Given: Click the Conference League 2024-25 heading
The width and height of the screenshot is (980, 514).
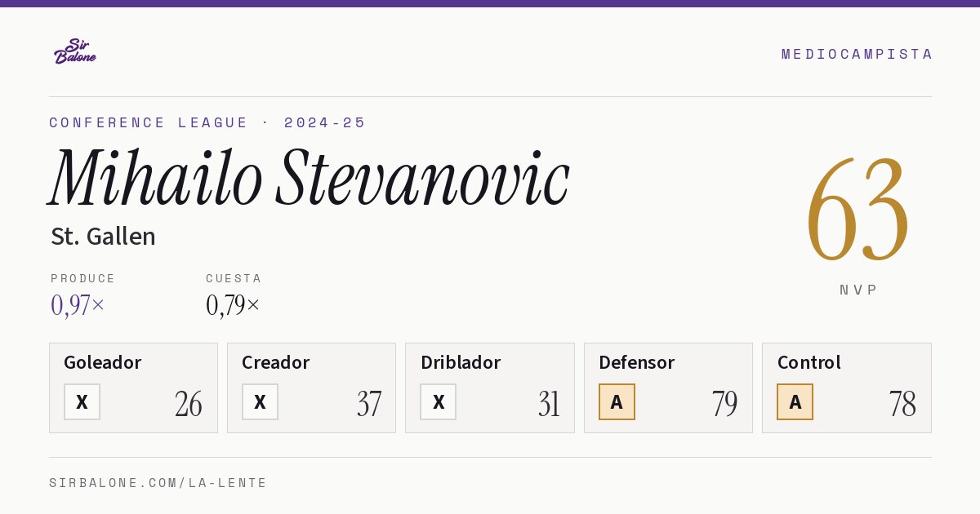Looking at the screenshot, I should click(x=207, y=122).
